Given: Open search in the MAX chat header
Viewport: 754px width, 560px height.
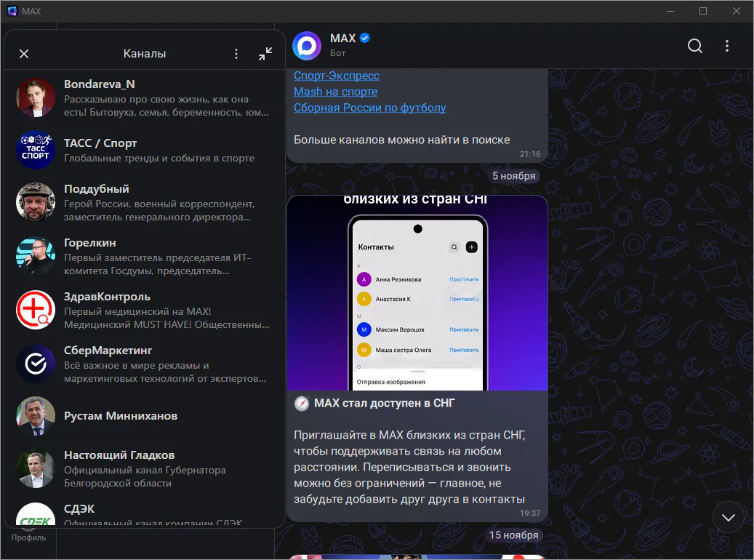Looking at the screenshot, I should tap(695, 47).
